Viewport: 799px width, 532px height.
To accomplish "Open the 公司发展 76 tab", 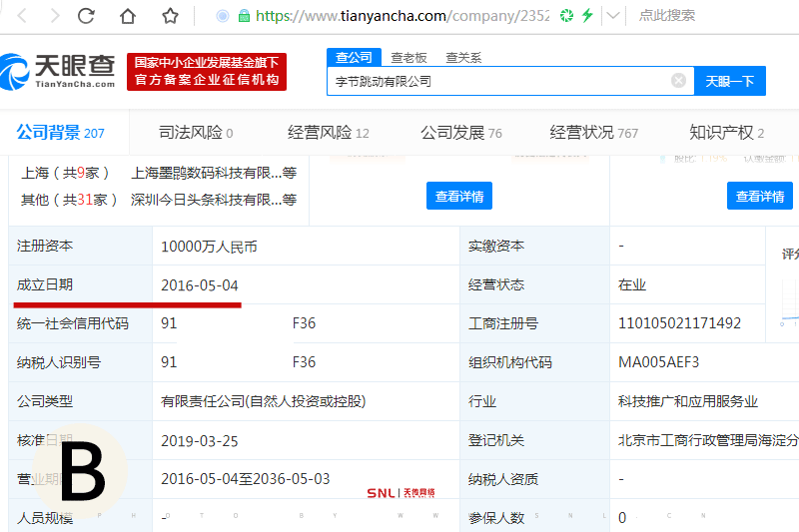I will [461, 133].
